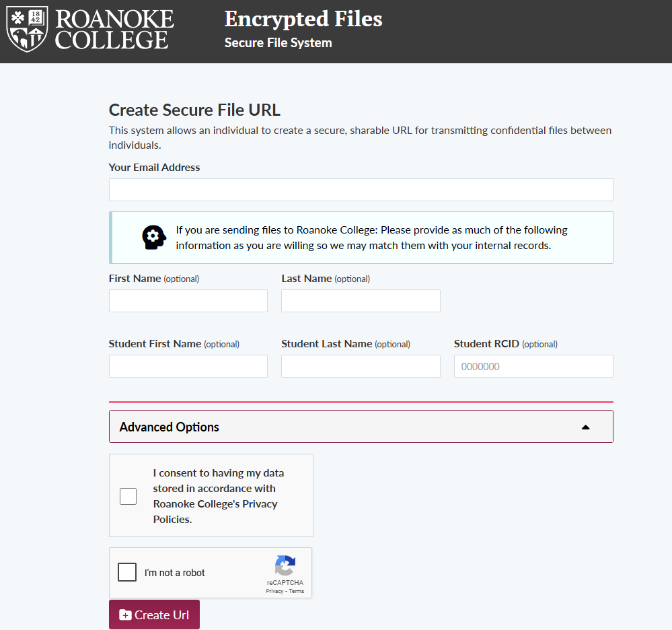Click the folder-plus icon on Create Url
Image resolution: width=672 pixels, height=630 pixels.
point(125,615)
